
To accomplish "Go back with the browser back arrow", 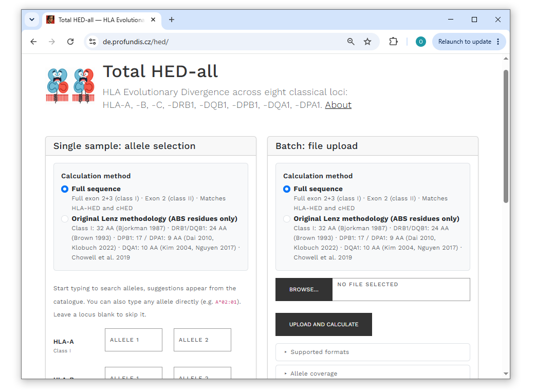I will (x=33, y=42).
